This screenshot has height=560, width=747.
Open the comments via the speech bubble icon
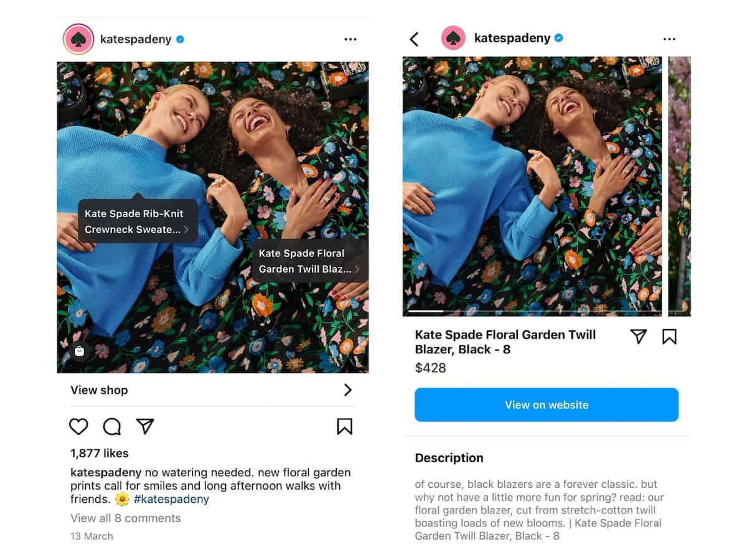coord(111,427)
